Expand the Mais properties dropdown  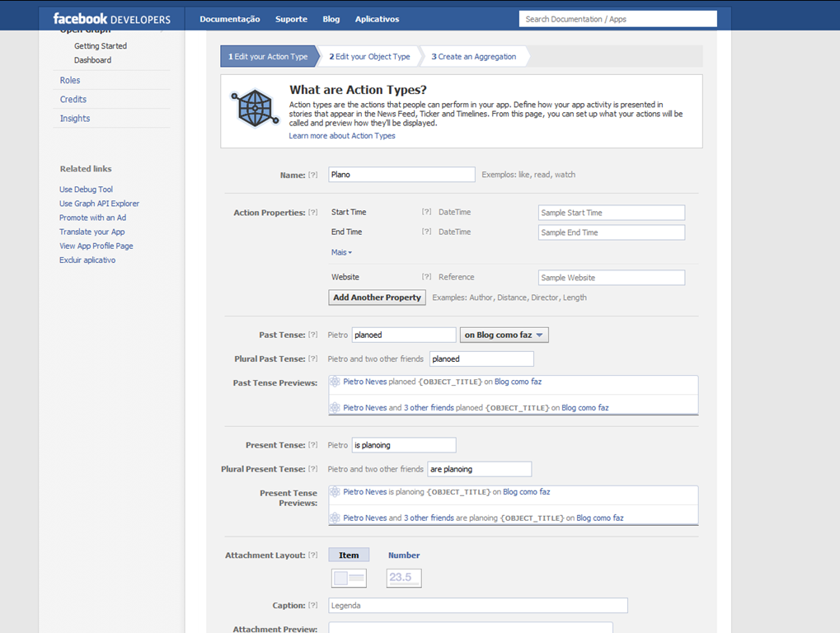pyautogui.click(x=341, y=252)
